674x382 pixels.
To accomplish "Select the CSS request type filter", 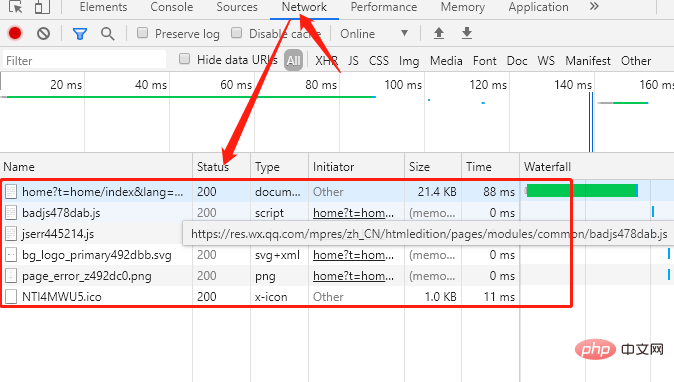I will point(379,61).
